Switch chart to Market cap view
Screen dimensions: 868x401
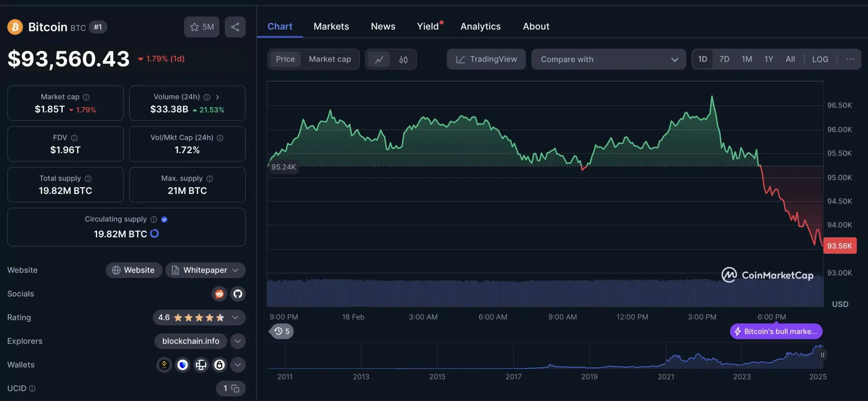pyautogui.click(x=330, y=59)
